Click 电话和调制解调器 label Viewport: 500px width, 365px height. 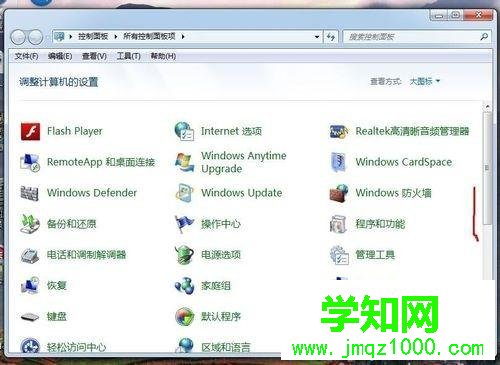(87, 255)
